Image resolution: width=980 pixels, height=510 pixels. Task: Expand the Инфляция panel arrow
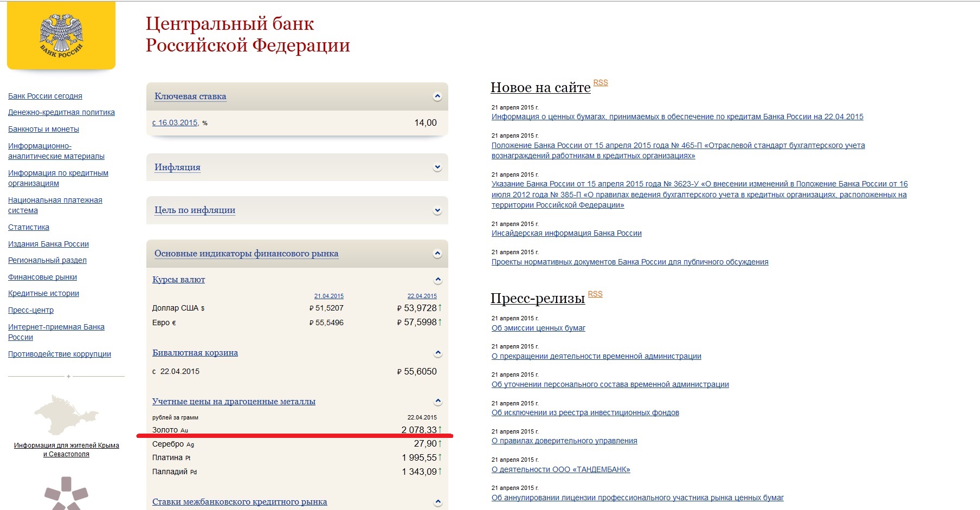click(437, 167)
